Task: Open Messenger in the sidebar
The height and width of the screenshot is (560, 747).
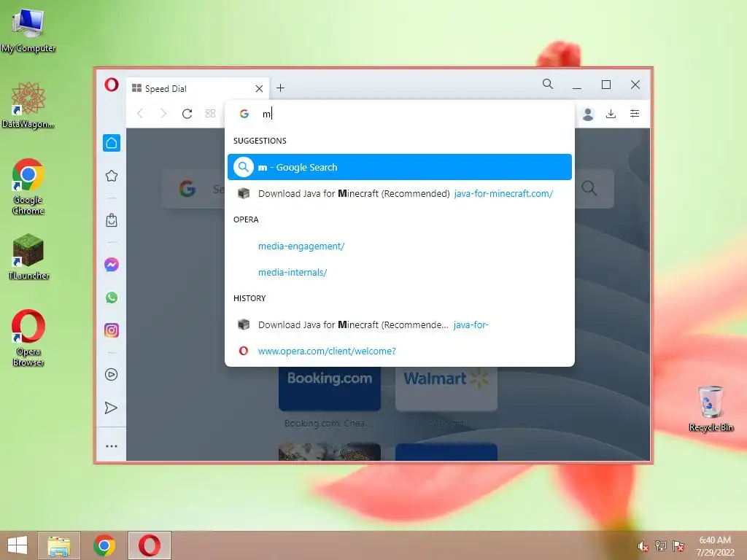Action: (112, 265)
